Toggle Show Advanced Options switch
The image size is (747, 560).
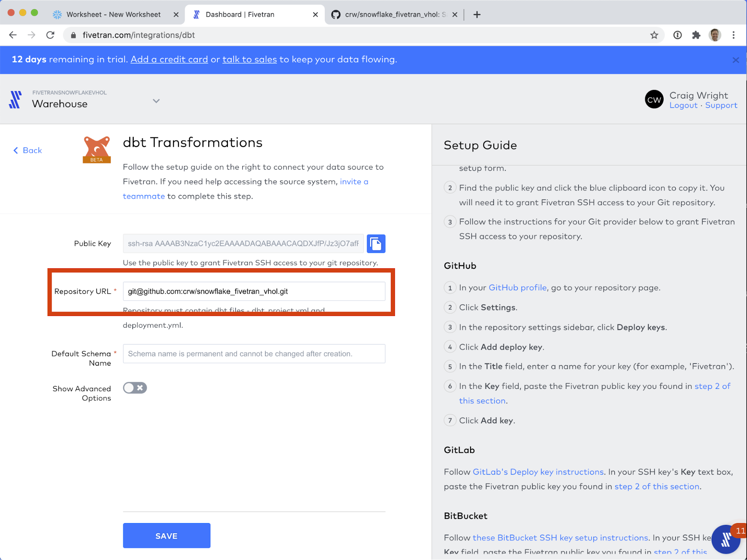pos(135,388)
